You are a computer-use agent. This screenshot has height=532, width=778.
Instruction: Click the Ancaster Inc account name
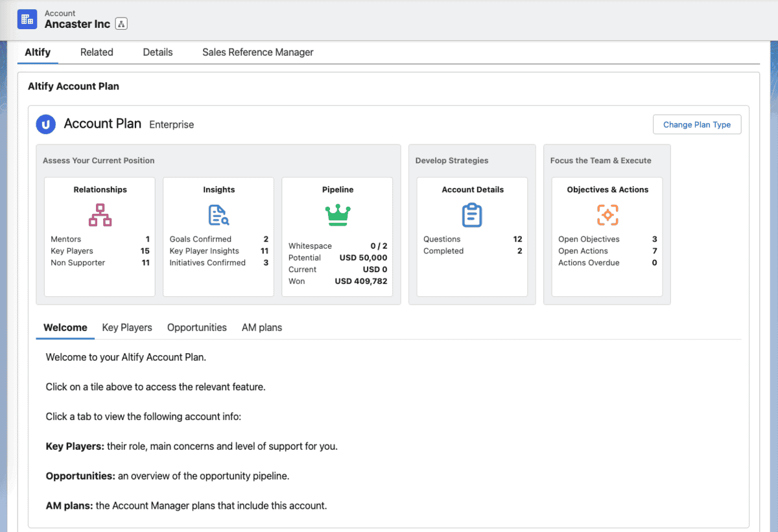pos(77,24)
